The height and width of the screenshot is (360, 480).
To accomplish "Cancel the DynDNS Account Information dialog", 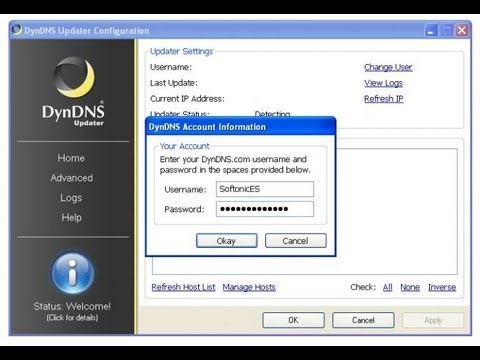I will (296, 241).
